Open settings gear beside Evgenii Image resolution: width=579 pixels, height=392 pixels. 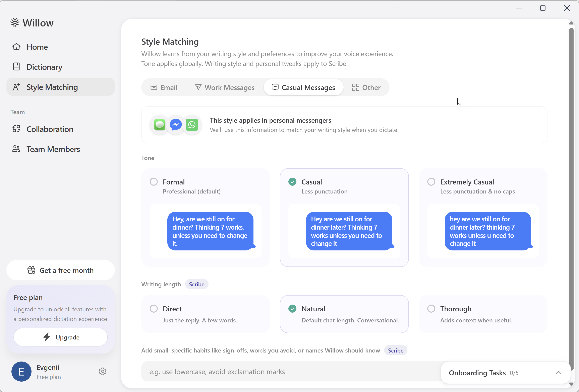(x=103, y=371)
